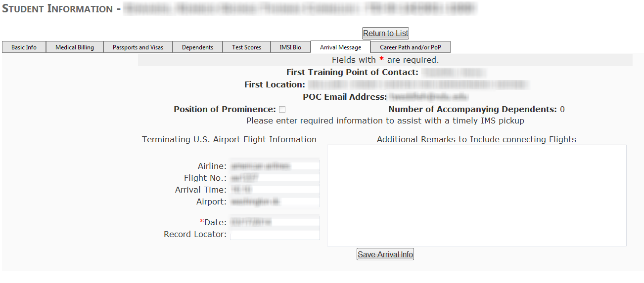Open the Passports and Visas tab

[x=138, y=47]
